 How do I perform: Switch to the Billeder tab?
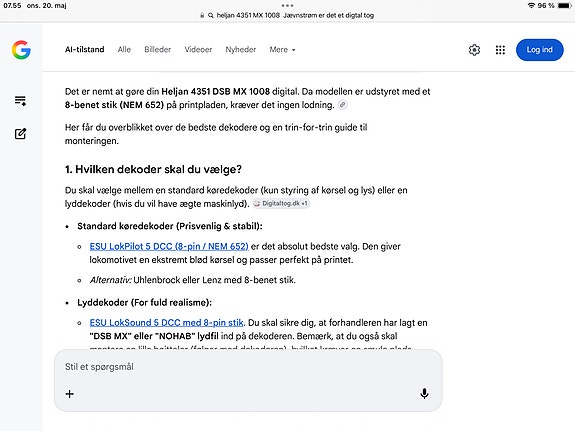(x=157, y=50)
